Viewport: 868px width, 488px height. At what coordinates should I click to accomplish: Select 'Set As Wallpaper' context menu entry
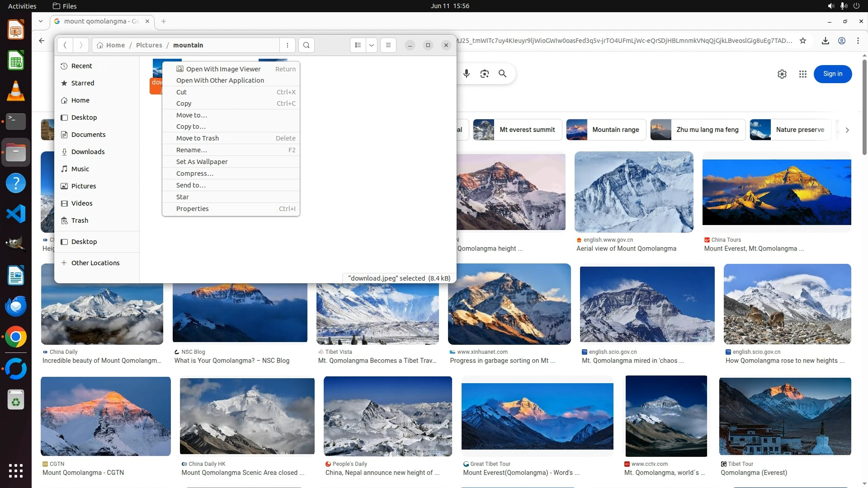click(202, 162)
